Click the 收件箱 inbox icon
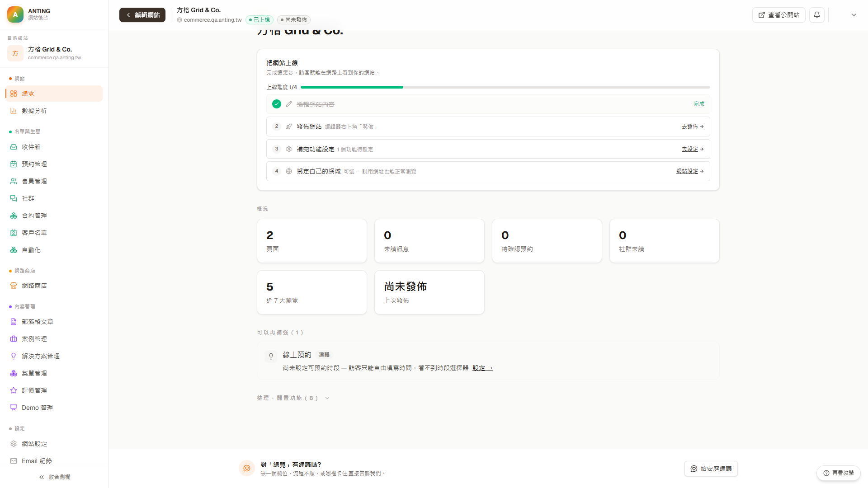The width and height of the screenshot is (868, 488). pos(14,147)
